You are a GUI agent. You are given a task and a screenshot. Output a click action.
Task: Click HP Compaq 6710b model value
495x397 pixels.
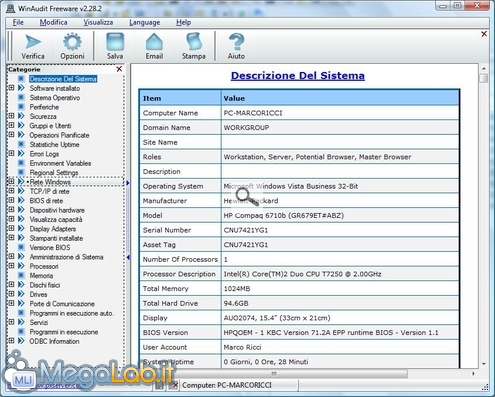point(284,215)
